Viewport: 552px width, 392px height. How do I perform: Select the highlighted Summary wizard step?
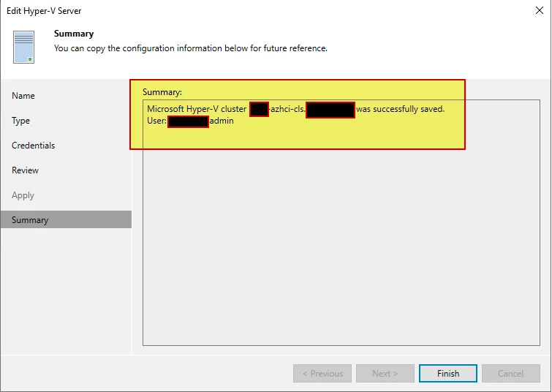point(67,220)
